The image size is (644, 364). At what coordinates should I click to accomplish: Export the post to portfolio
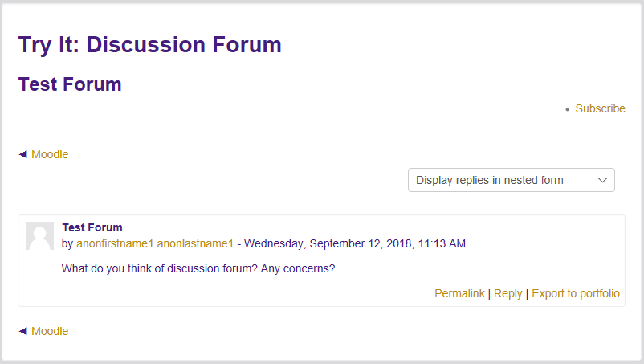575,293
